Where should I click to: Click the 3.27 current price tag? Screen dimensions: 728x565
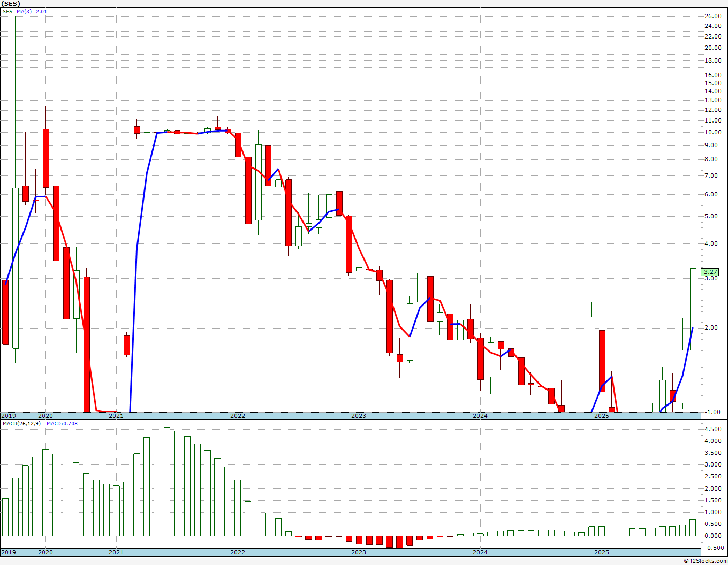click(711, 272)
